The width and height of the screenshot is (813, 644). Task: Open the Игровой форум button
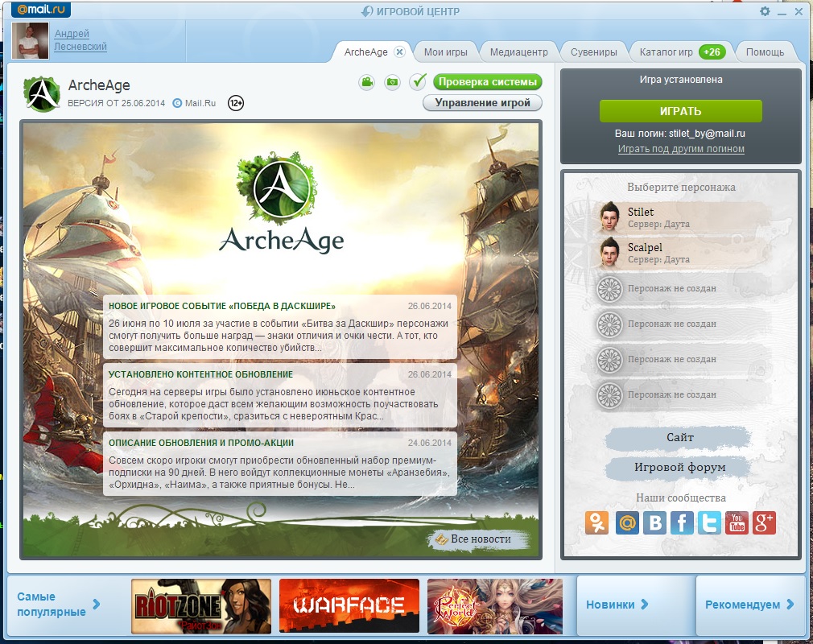(x=679, y=468)
